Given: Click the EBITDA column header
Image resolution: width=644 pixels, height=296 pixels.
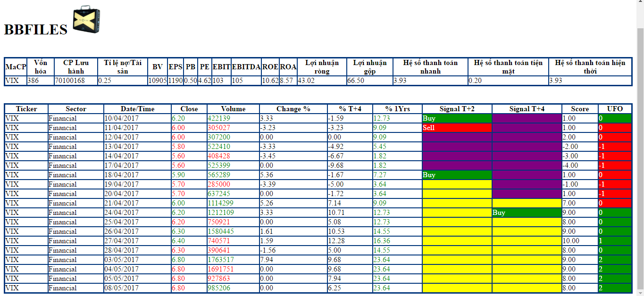Looking at the screenshot, I should tap(246, 67).
